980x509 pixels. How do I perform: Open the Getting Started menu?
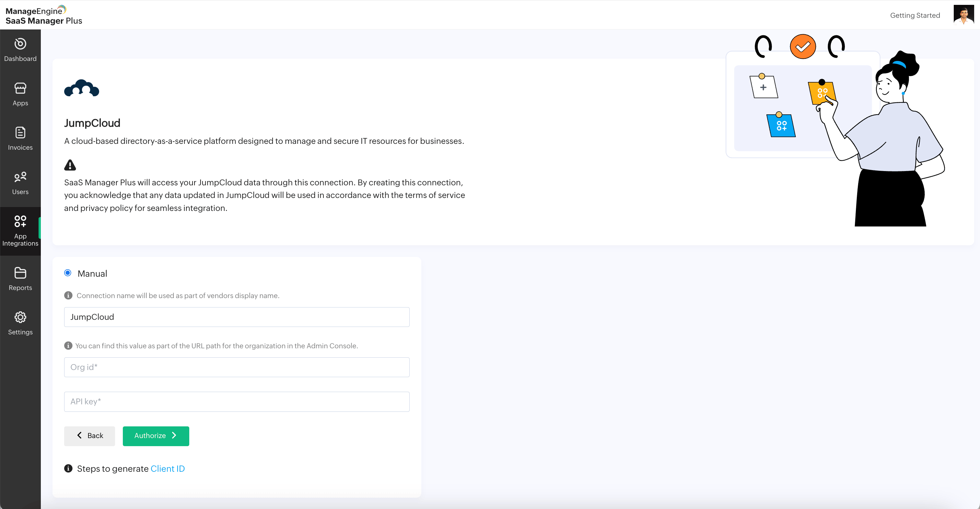(x=915, y=15)
